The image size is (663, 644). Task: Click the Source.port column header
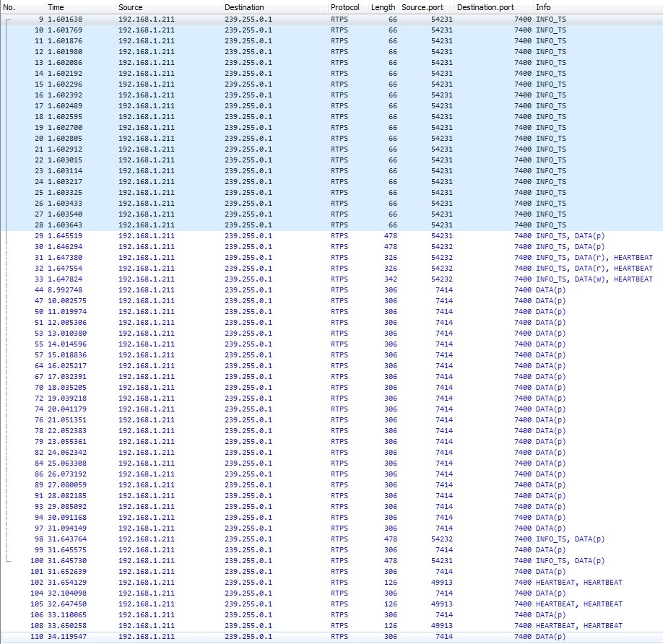[x=427, y=7]
